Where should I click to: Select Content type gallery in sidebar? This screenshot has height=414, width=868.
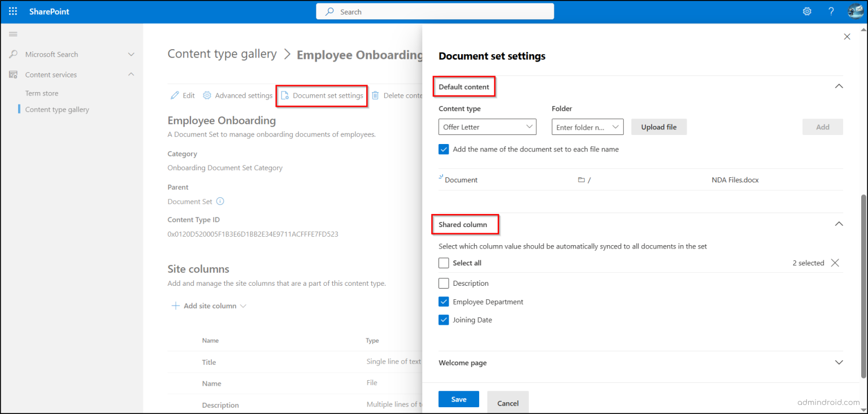coord(57,109)
